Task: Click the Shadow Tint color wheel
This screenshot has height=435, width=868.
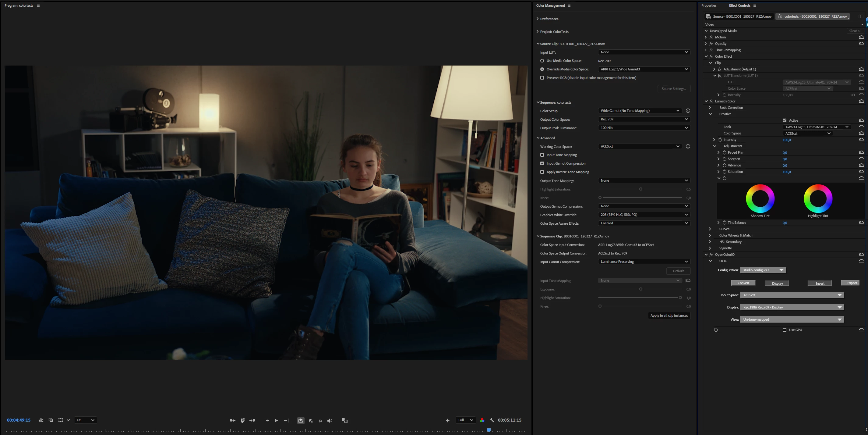Action: coord(760,198)
